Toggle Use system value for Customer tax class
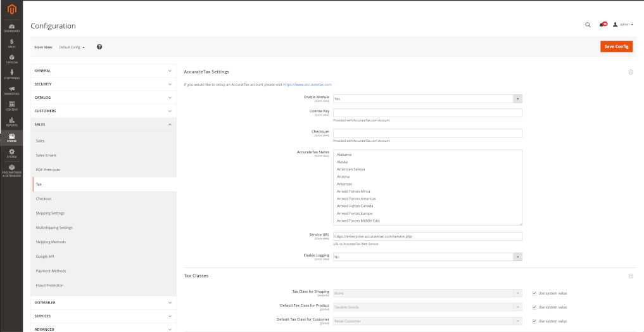The width and height of the screenshot is (644, 332). [534, 321]
